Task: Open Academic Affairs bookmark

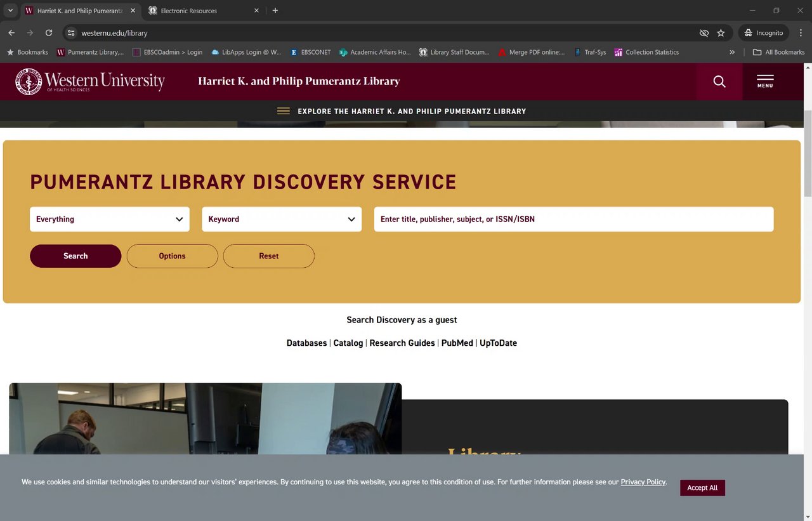Action: [x=375, y=52]
